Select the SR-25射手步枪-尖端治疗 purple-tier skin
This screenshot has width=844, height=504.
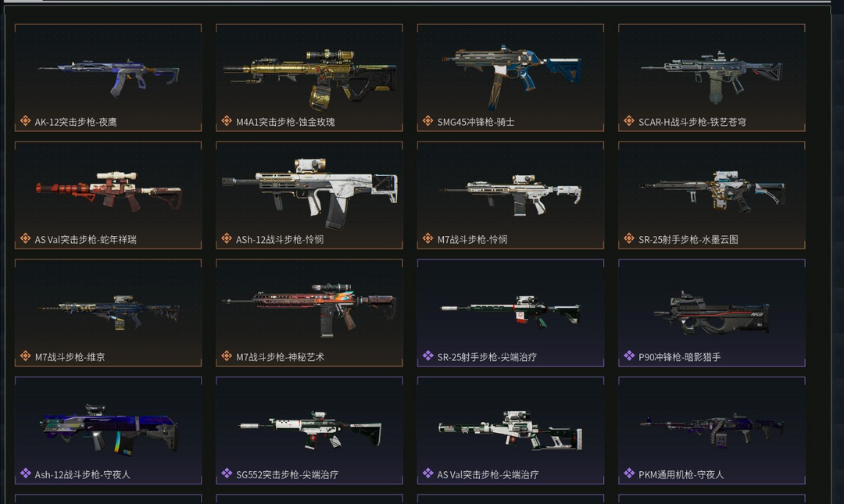(x=511, y=313)
